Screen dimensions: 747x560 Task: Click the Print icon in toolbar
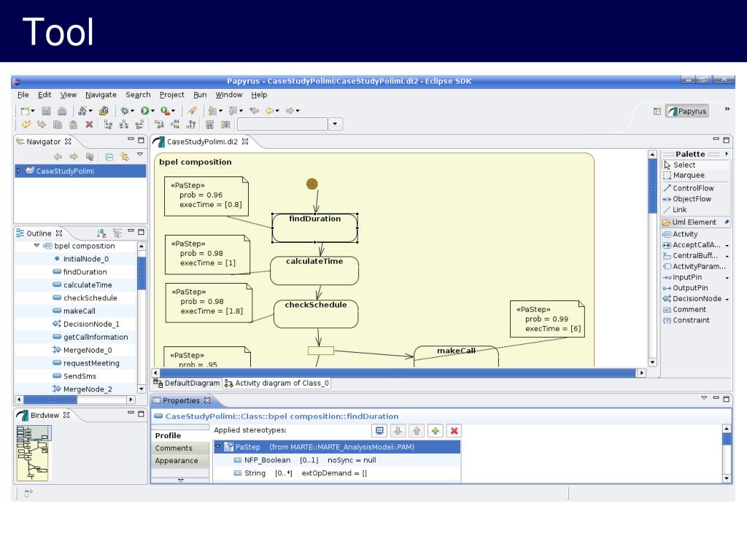click(62, 111)
